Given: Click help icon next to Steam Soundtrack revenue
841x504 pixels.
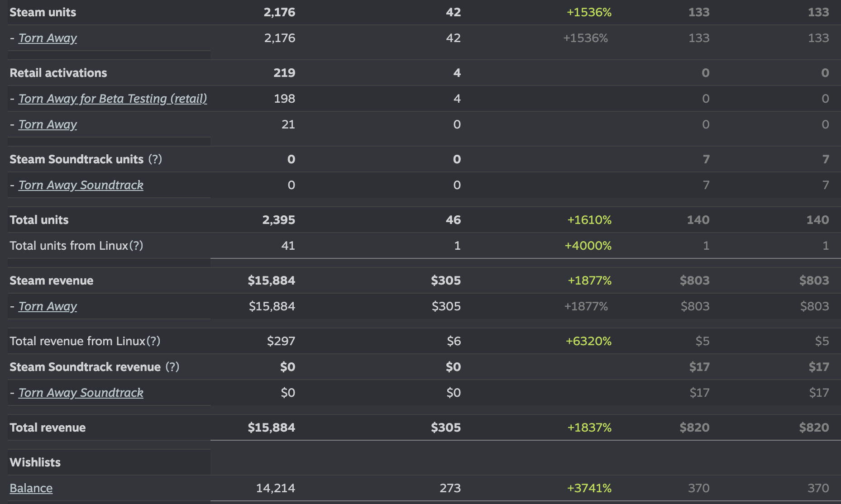Looking at the screenshot, I should (172, 367).
